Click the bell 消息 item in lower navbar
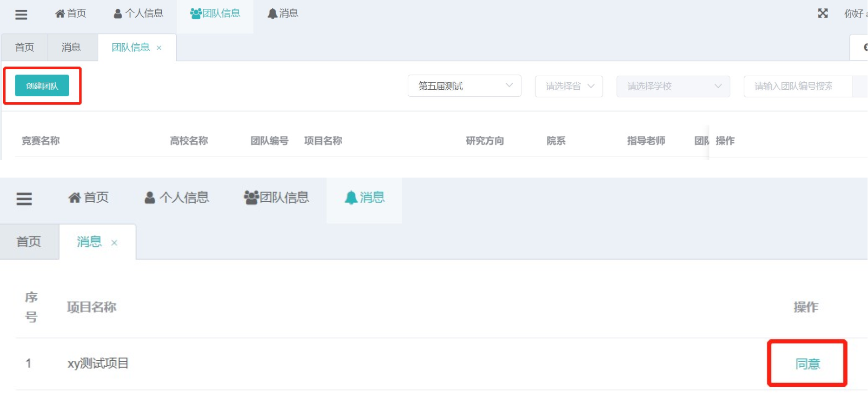Image resolution: width=868 pixels, height=397 pixels. [364, 198]
